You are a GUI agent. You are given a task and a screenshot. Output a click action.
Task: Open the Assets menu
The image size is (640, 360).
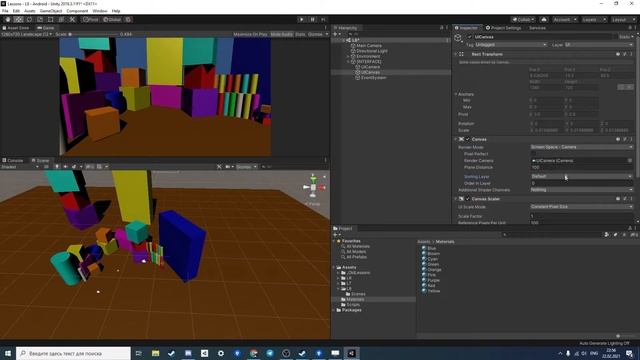[30, 11]
